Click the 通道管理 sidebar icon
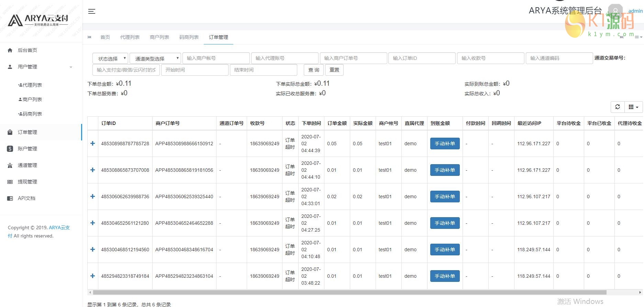This screenshot has height=307, width=644. click(x=10, y=165)
